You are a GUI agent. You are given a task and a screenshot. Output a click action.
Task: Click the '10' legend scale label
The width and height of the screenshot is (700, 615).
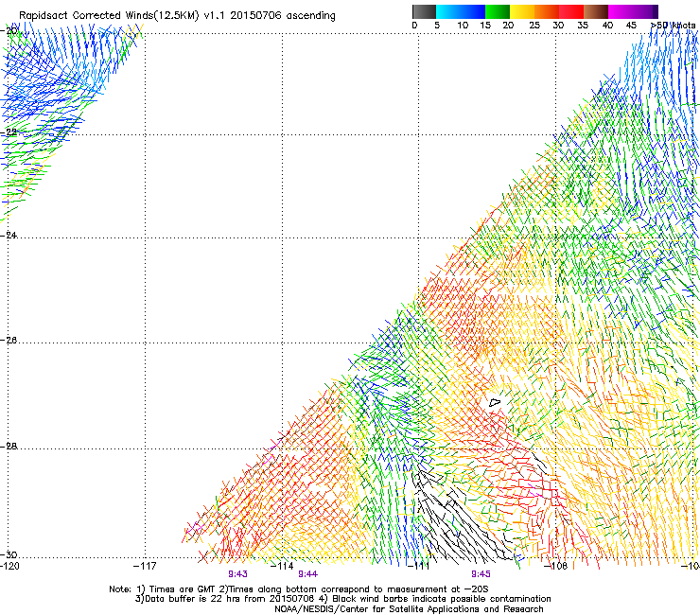(x=463, y=26)
